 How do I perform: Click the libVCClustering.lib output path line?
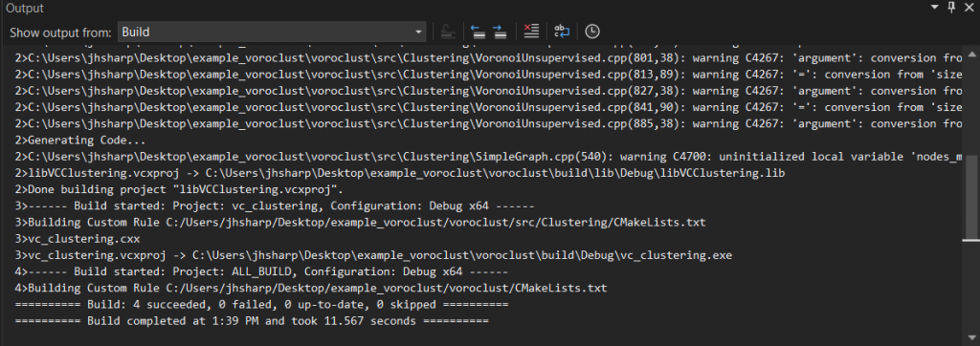coord(399,172)
